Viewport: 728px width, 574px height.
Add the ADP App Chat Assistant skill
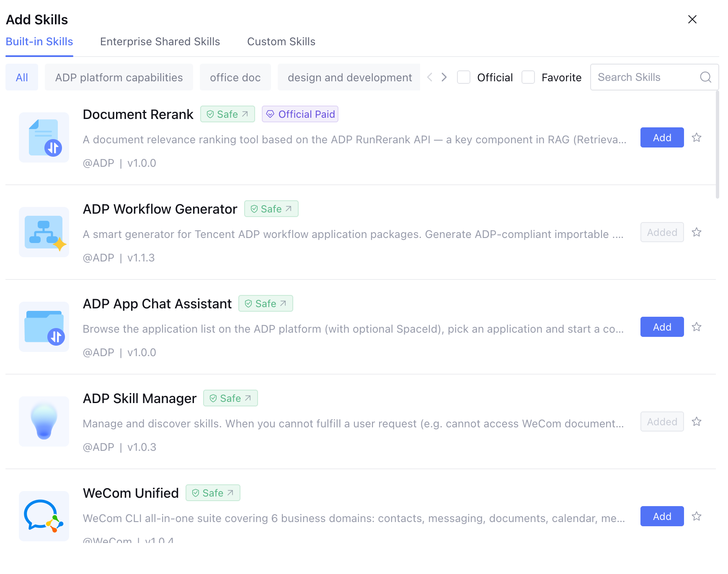point(662,327)
